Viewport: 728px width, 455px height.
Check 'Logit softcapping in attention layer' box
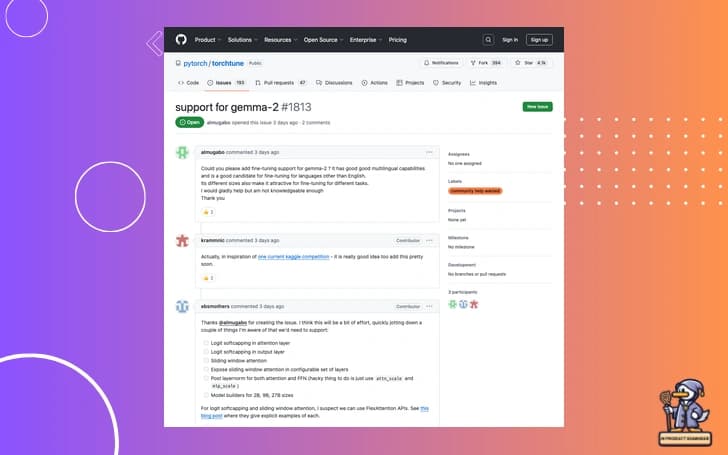pos(206,343)
